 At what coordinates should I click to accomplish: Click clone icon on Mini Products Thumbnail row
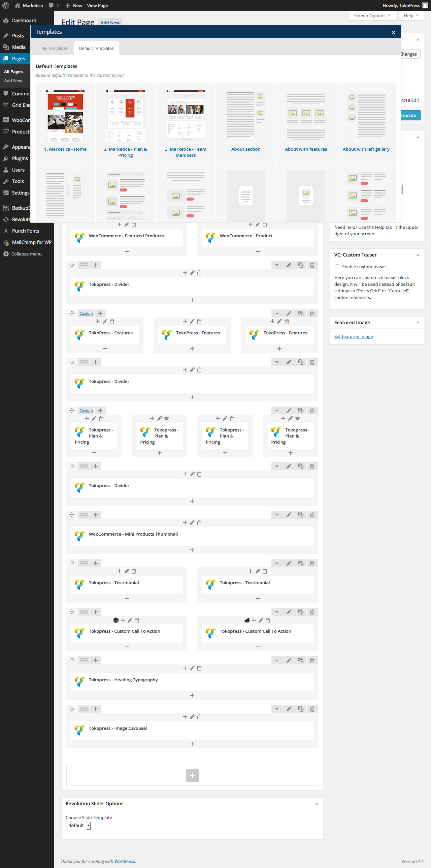(301, 515)
